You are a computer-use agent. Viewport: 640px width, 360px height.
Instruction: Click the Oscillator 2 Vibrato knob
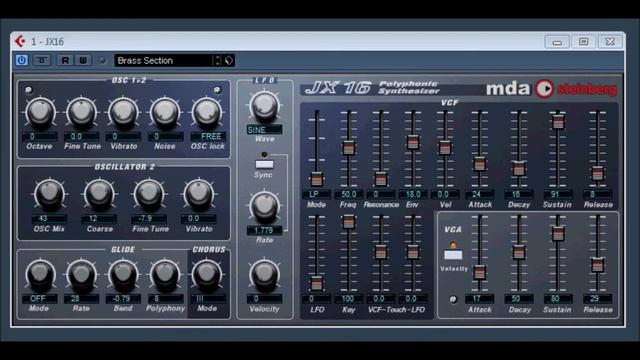pyautogui.click(x=199, y=194)
